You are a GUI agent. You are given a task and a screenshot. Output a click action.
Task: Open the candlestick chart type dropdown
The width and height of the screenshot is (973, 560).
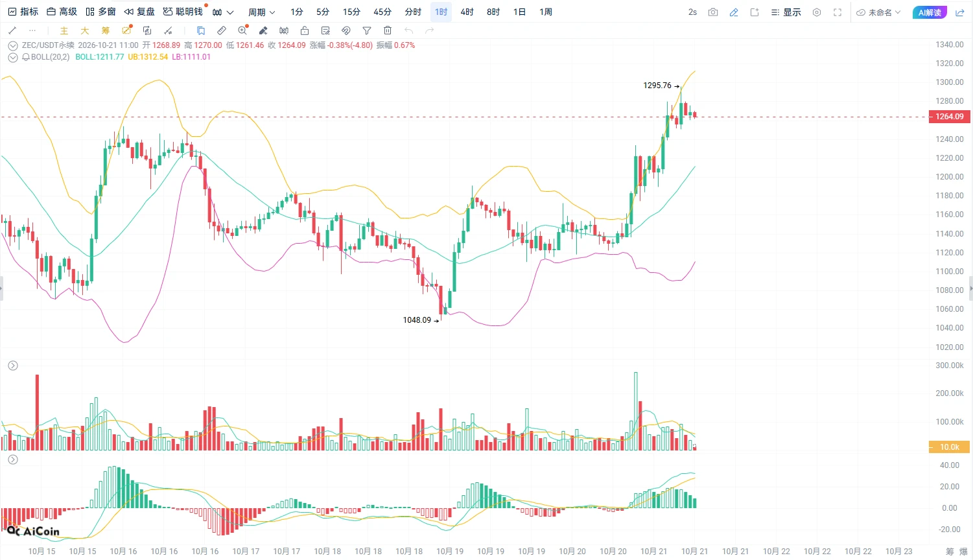point(222,12)
